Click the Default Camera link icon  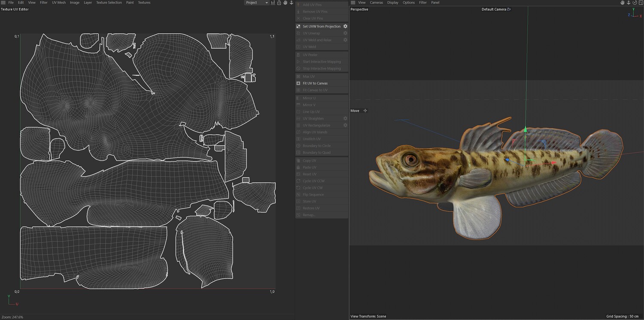(509, 9)
